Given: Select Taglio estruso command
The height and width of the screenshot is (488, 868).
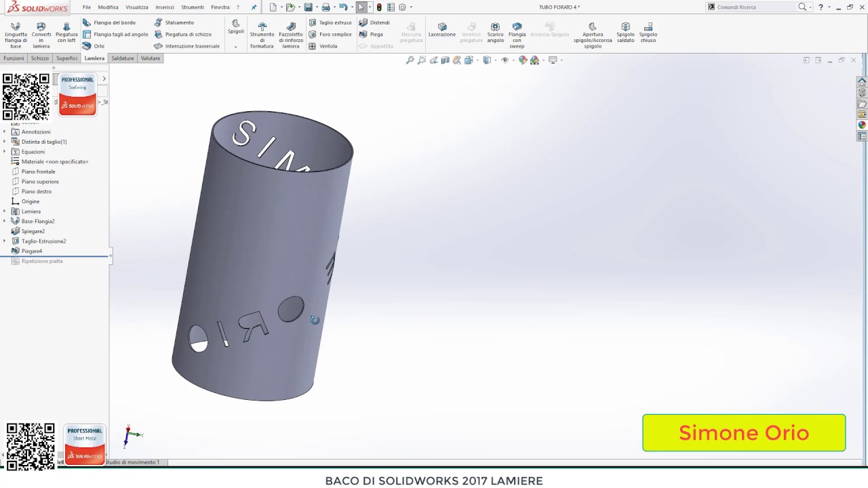Looking at the screenshot, I should (330, 22).
